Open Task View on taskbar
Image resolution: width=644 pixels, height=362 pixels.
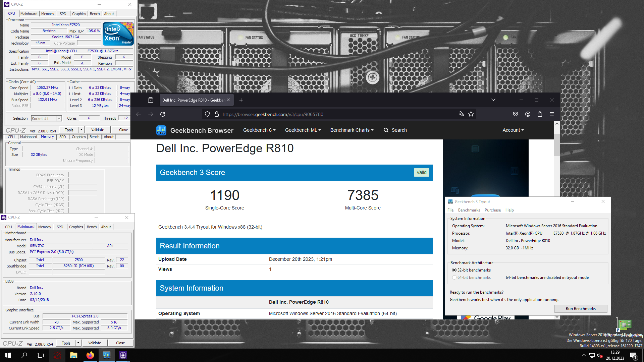pos(40,355)
